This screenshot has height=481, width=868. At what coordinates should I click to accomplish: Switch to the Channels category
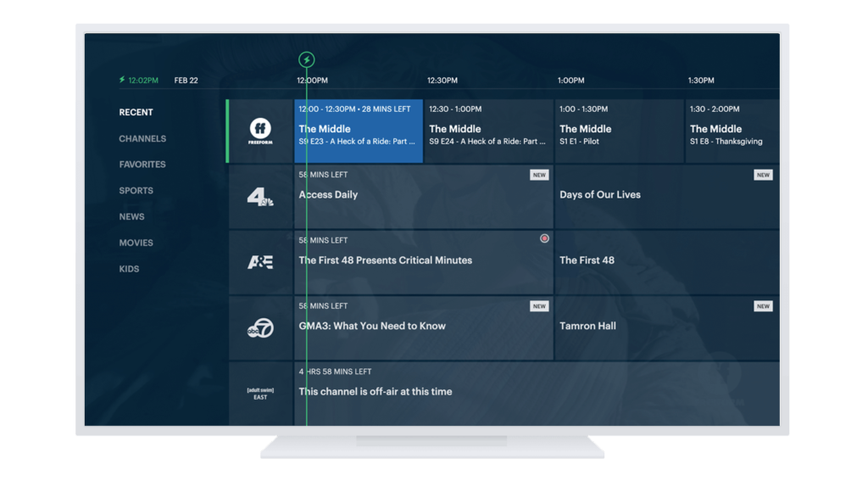142,139
